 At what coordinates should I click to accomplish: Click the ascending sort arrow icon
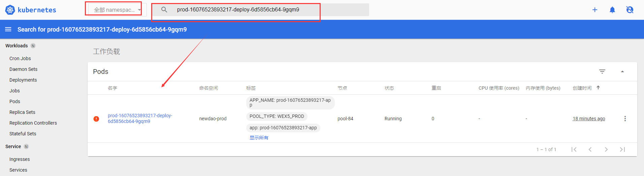[x=598, y=88]
